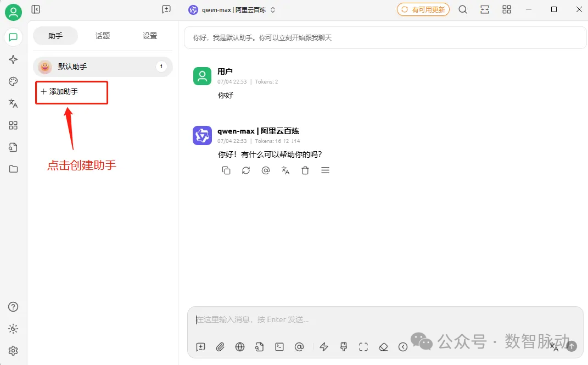Open the help docs question icon
This screenshot has width=588, height=365.
pyautogui.click(x=13, y=307)
